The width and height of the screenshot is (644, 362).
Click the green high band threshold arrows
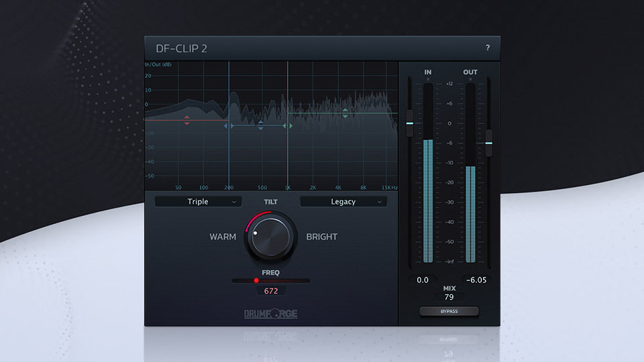pos(345,113)
